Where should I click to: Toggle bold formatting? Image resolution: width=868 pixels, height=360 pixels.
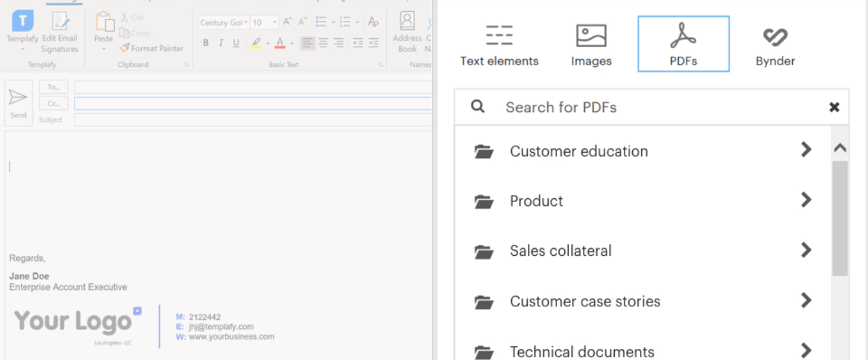tap(206, 43)
